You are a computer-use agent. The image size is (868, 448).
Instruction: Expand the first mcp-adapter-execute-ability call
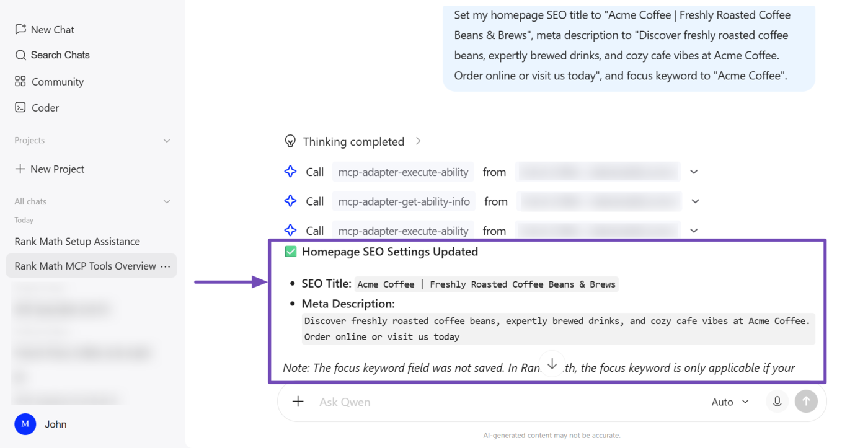(694, 172)
